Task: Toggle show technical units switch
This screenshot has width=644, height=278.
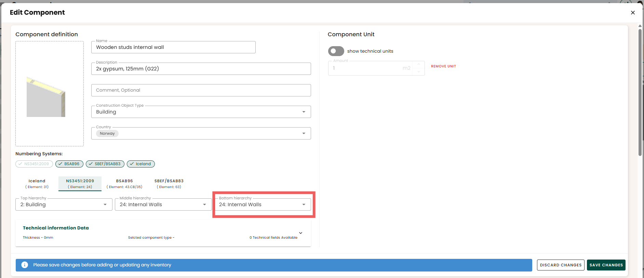Action: point(336,51)
